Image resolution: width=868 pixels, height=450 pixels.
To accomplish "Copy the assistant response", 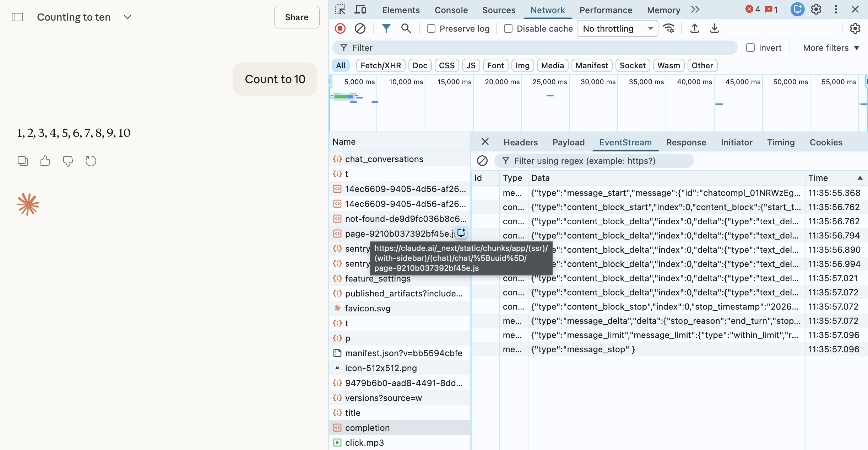I will pos(23,161).
